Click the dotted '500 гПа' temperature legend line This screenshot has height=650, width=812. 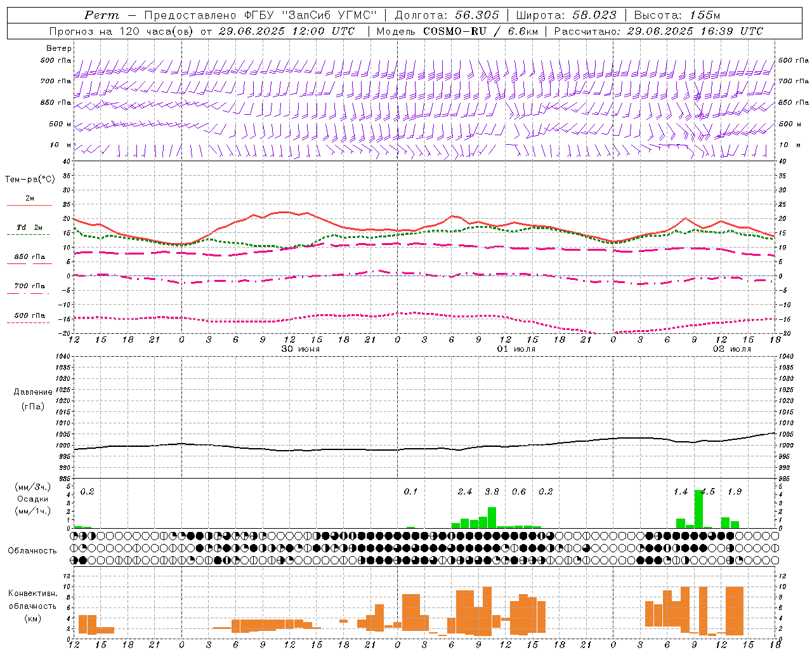click(x=28, y=322)
